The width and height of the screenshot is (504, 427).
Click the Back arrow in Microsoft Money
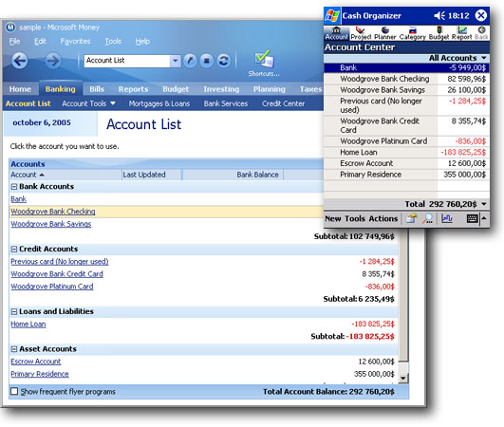pos(20,61)
